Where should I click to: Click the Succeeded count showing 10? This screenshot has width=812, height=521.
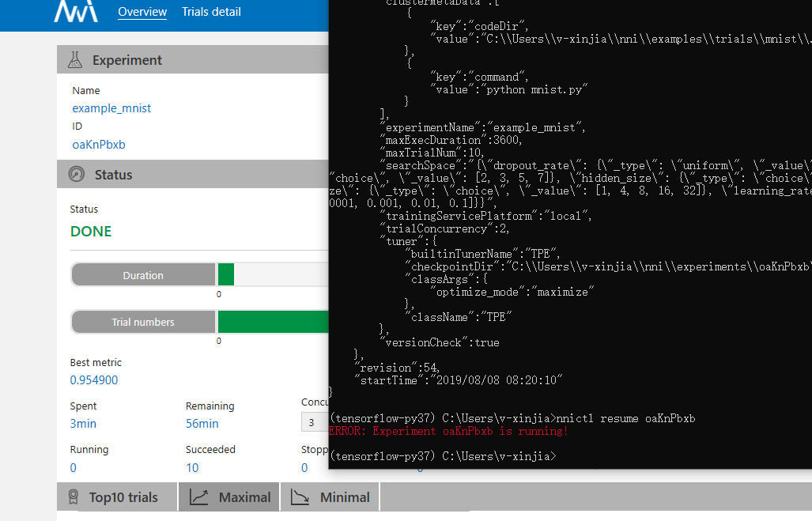192,467
